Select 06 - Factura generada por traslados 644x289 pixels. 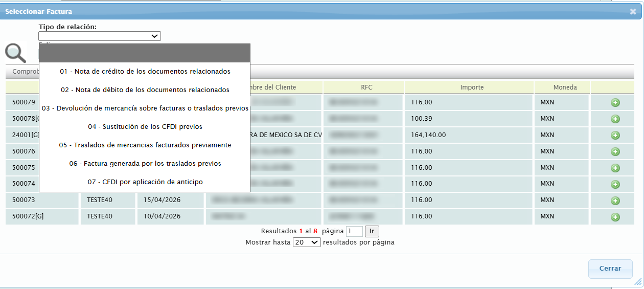(x=145, y=163)
